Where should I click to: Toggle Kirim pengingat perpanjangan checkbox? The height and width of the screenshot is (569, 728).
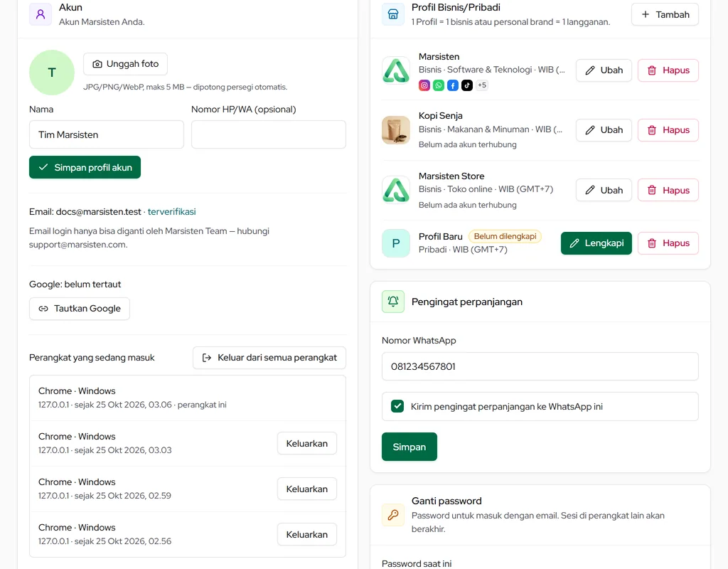(x=397, y=406)
